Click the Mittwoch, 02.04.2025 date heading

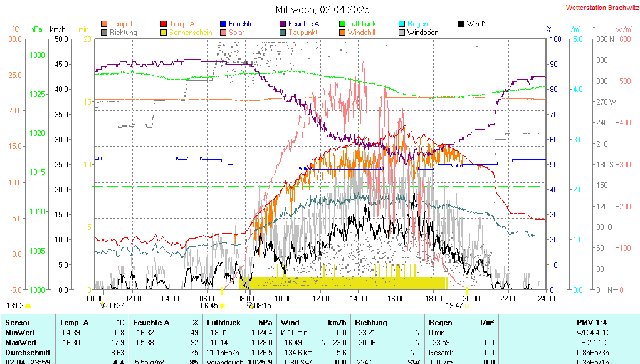pyautogui.click(x=322, y=9)
